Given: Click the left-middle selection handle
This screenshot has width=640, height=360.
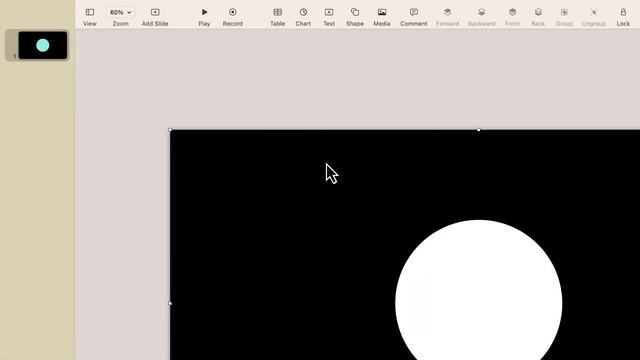Looking at the screenshot, I should [170, 303].
